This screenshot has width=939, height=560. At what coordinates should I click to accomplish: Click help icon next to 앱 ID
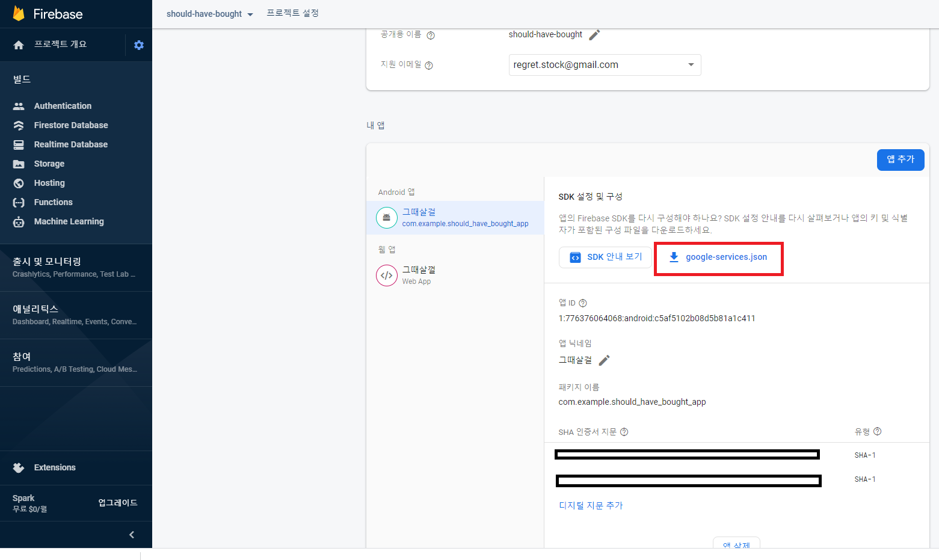(x=582, y=303)
